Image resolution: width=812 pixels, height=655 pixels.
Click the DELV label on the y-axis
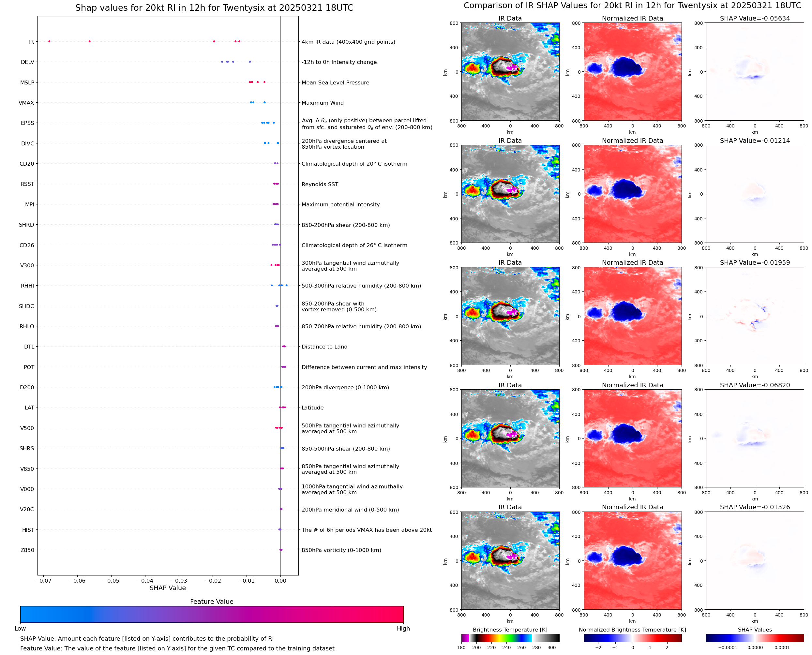click(x=27, y=62)
